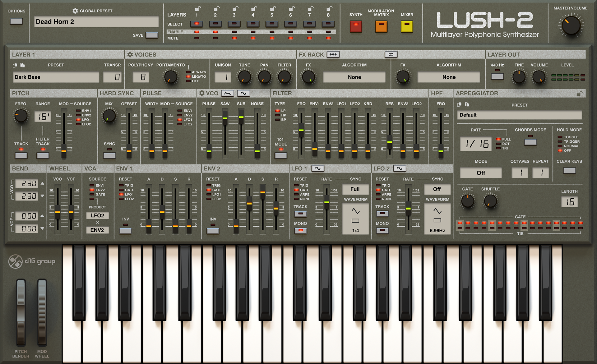The height and width of the screenshot is (364, 597).
Task: Adjust the Master Volume knob
Action: pos(571,26)
